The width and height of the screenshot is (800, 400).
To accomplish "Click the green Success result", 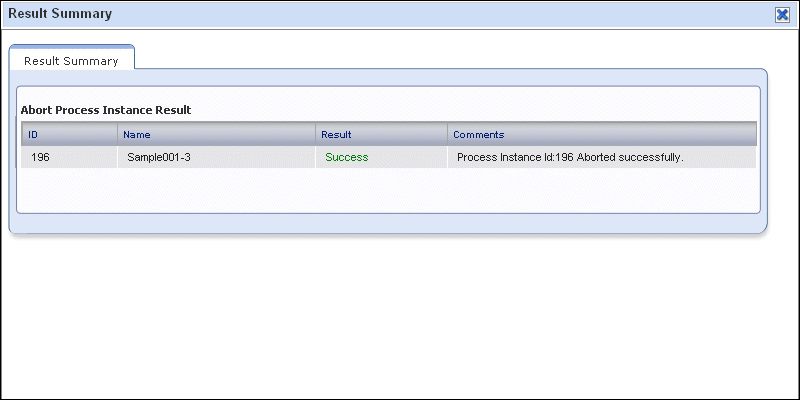I will (x=347, y=158).
